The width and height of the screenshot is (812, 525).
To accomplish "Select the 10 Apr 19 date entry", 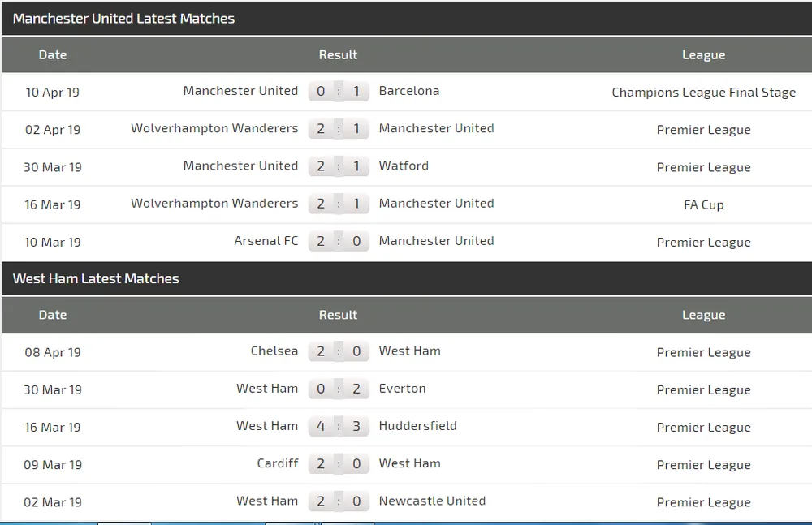I will pos(52,92).
